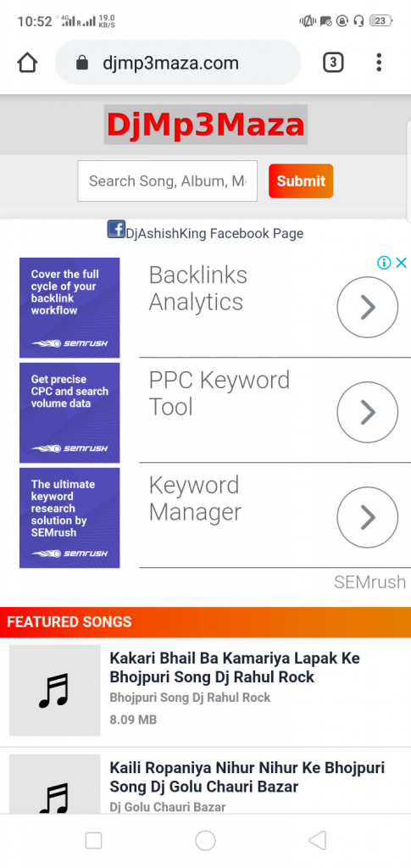Click music note thumbnail of Kakari Bhail song
The width and height of the screenshot is (411, 868).
pyautogui.click(x=55, y=690)
